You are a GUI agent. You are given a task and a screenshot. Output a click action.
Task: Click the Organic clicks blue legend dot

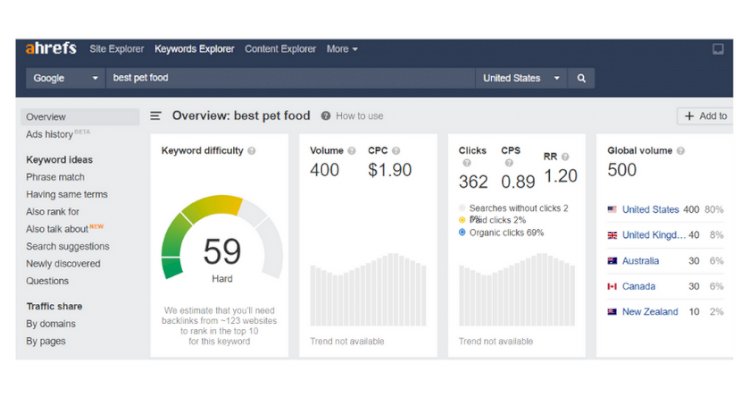click(x=462, y=232)
